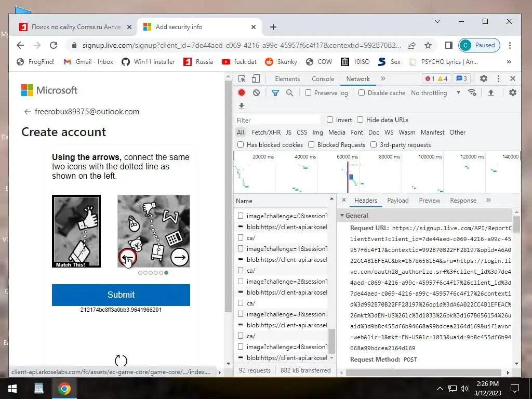The width and height of the screenshot is (532, 399).
Task: Click the network timeline overview
Action: (x=377, y=172)
